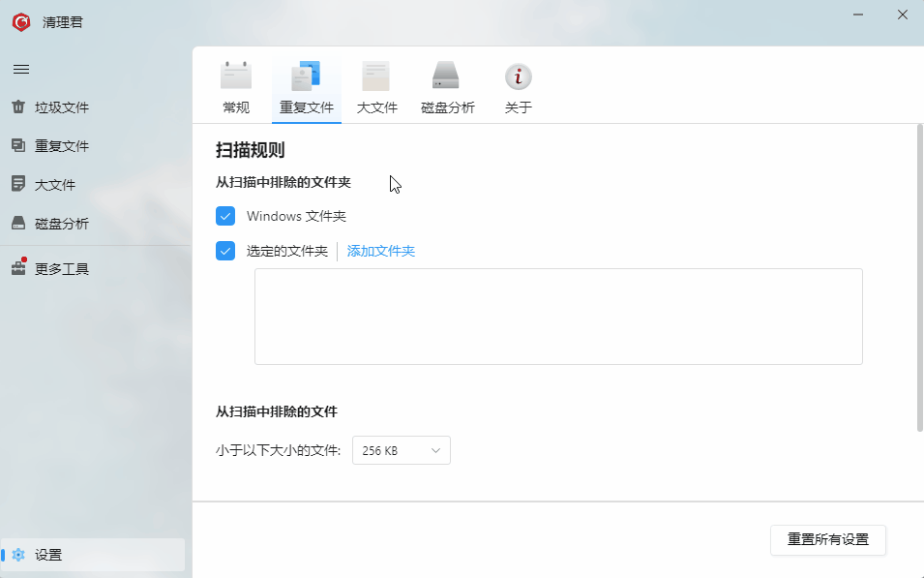This screenshot has width=924, height=578.
Task: Switch to the 大文件 settings tab
Action: (377, 88)
